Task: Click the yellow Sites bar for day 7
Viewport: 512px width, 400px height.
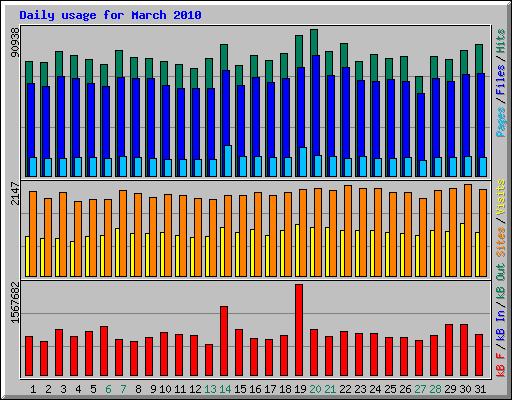Action: (117, 252)
